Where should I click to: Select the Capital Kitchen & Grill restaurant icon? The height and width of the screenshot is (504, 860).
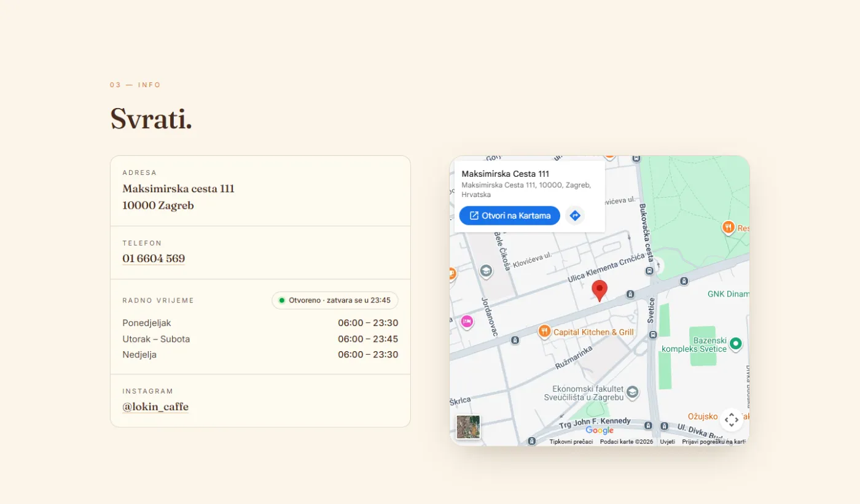pyautogui.click(x=544, y=332)
